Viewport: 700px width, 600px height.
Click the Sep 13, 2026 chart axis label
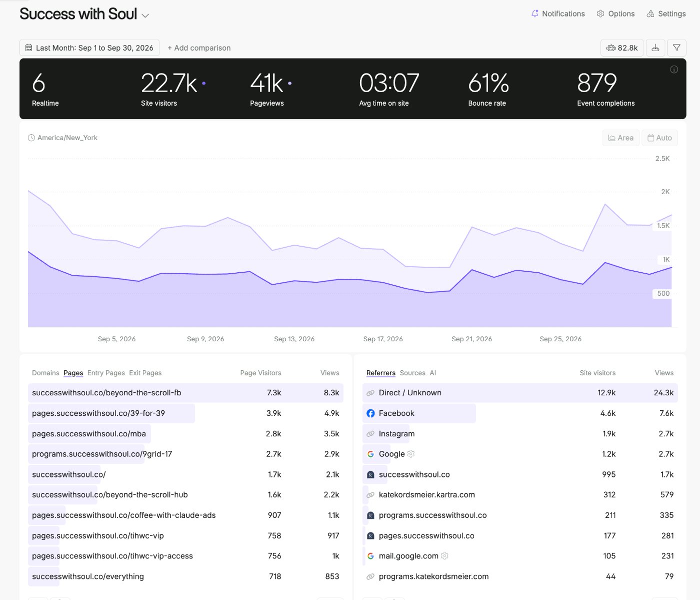click(294, 339)
